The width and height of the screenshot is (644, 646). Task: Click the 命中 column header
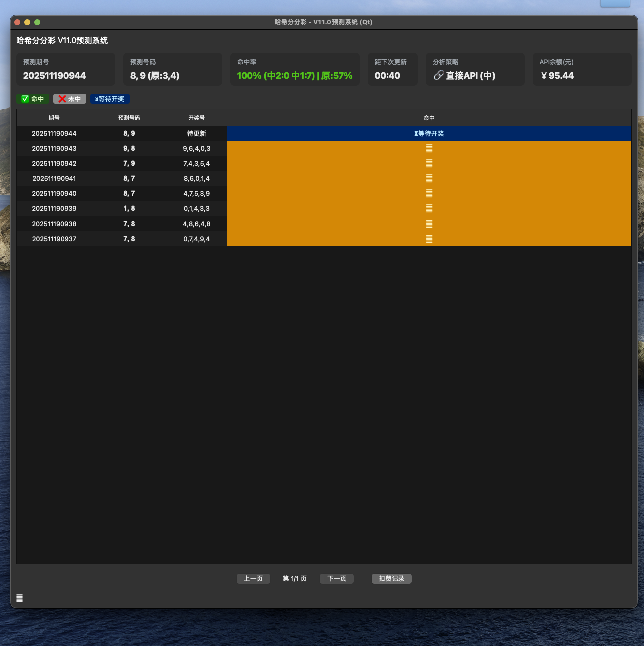[x=429, y=118]
